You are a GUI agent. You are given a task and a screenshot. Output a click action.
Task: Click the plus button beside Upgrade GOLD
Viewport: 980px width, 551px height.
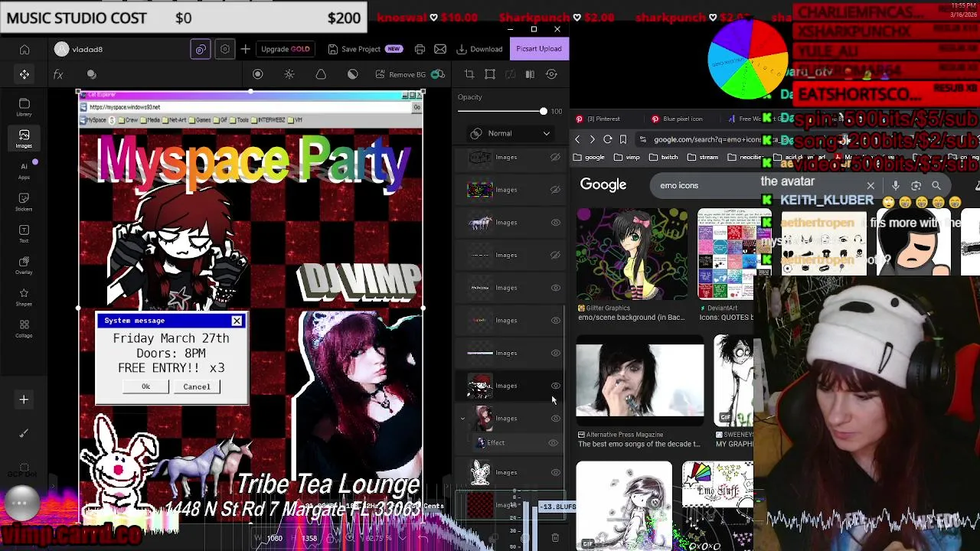(245, 49)
